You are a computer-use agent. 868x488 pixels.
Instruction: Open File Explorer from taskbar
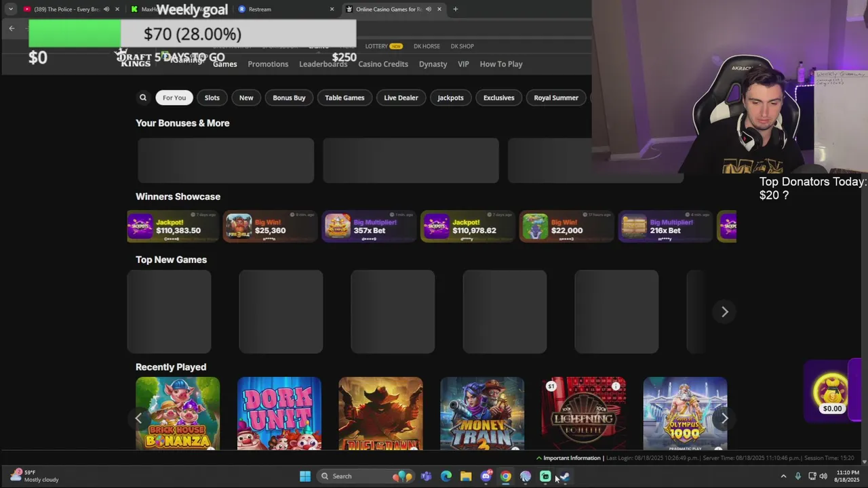[466, 476]
